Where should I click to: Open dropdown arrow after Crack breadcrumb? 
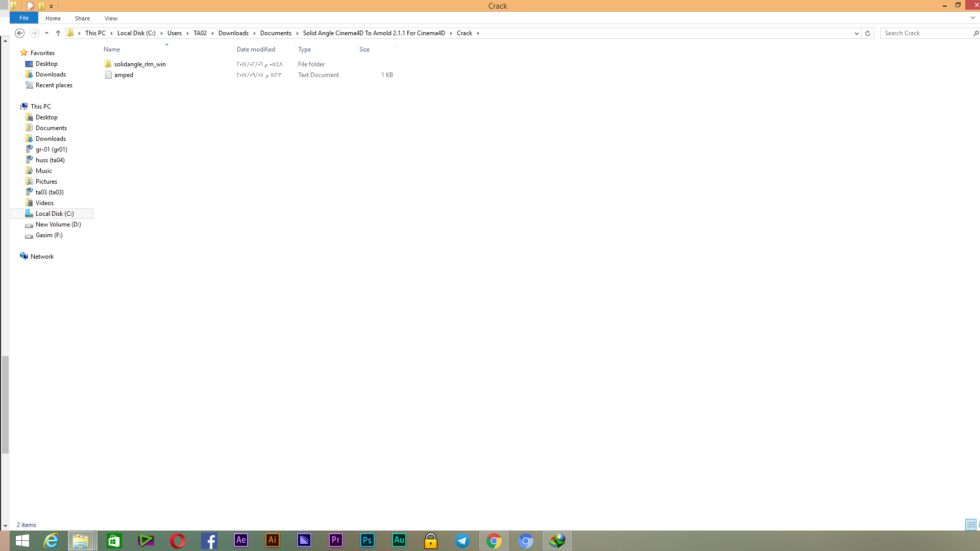(x=478, y=33)
